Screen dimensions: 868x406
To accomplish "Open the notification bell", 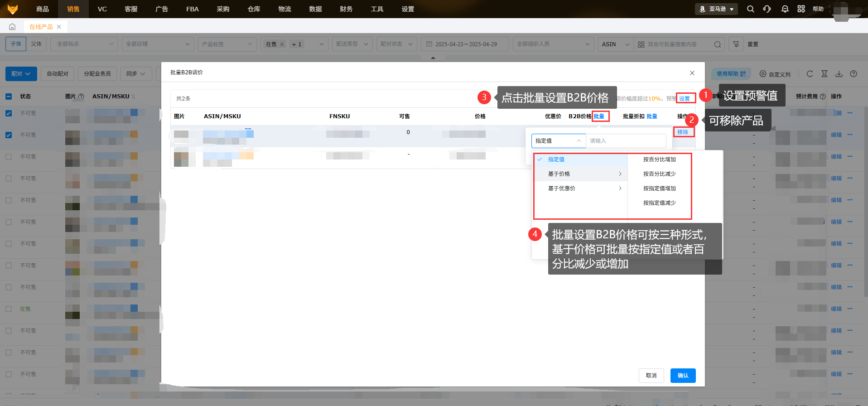I will pyautogui.click(x=785, y=9).
